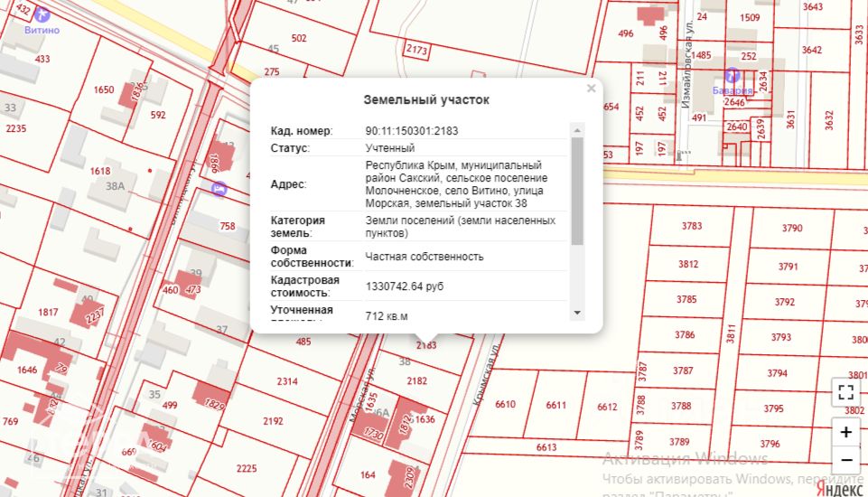Select building 2237 on the map
Image resolution: width=868 pixels, height=497 pixels.
coord(95,316)
